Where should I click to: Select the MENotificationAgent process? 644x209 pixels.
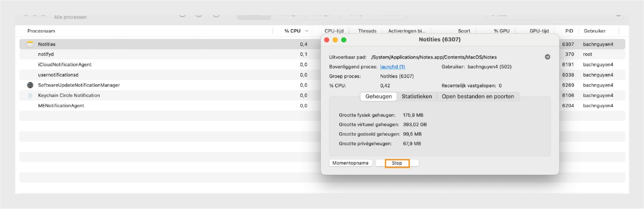pyautogui.click(x=322, y=106)
